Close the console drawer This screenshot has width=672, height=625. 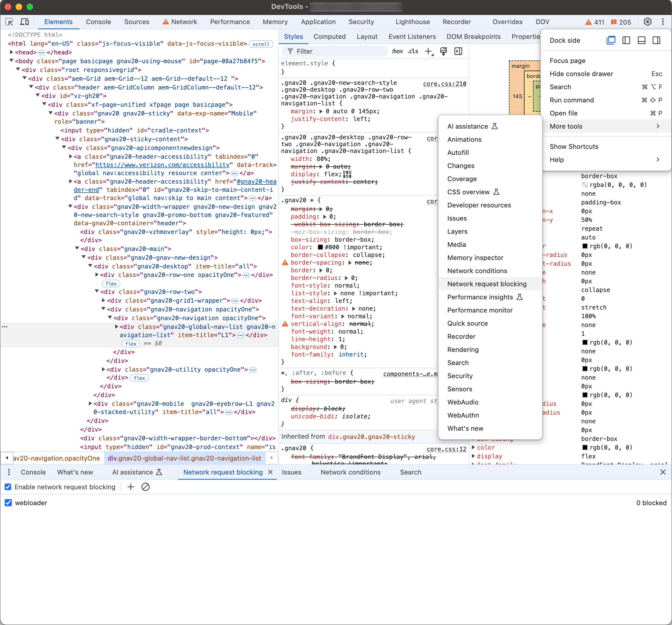(x=663, y=472)
